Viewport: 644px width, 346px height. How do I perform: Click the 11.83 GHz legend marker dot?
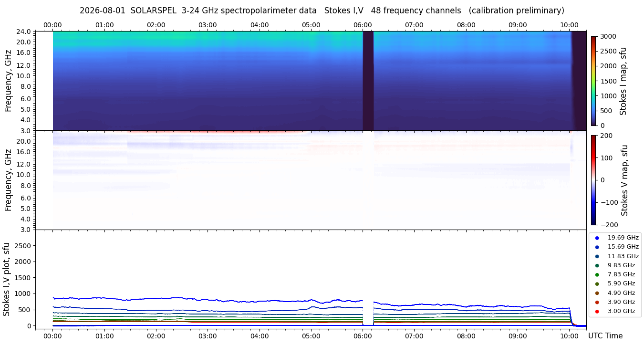(x=597, y=256)
